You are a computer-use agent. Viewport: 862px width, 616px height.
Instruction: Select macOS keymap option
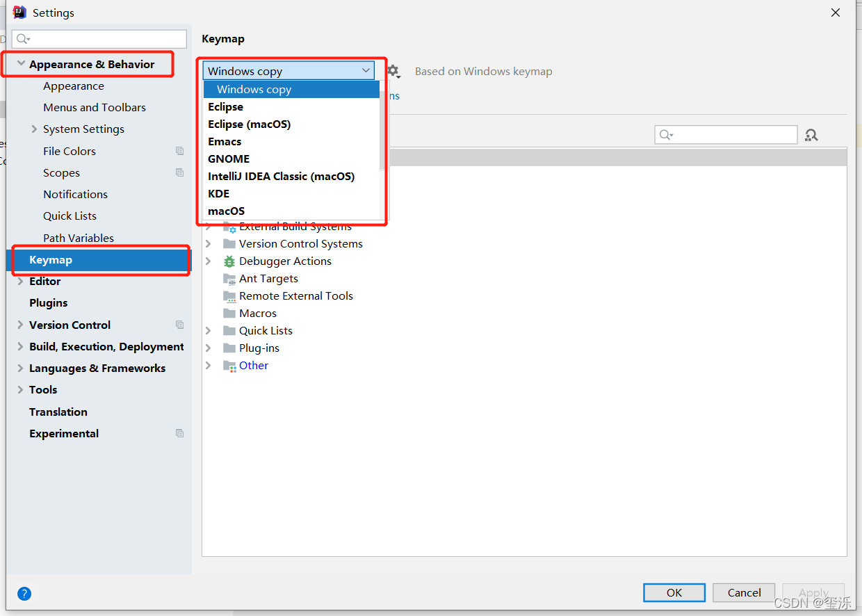pyautogui.click(x=291, y=211)
